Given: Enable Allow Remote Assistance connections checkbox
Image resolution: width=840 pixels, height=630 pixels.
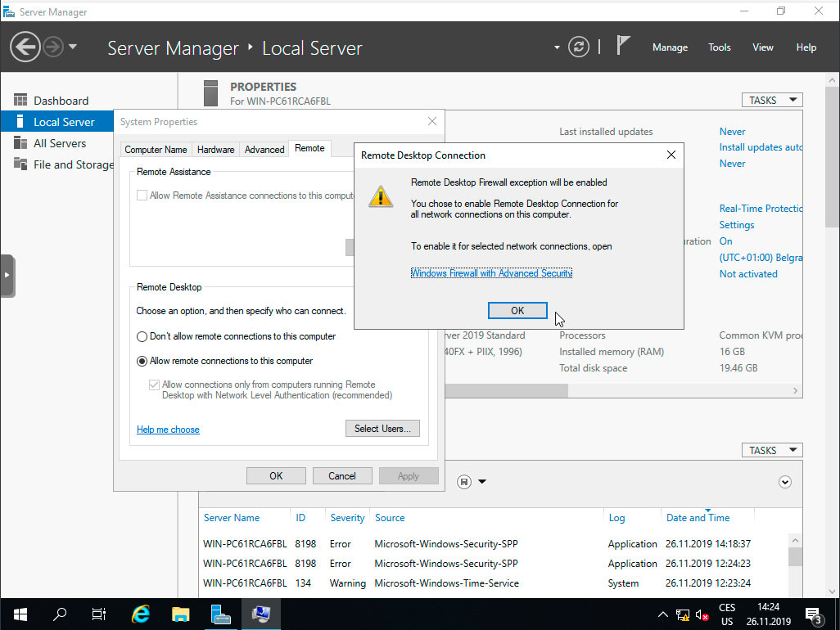Looking at the screenshot, I should coord(142,195).
